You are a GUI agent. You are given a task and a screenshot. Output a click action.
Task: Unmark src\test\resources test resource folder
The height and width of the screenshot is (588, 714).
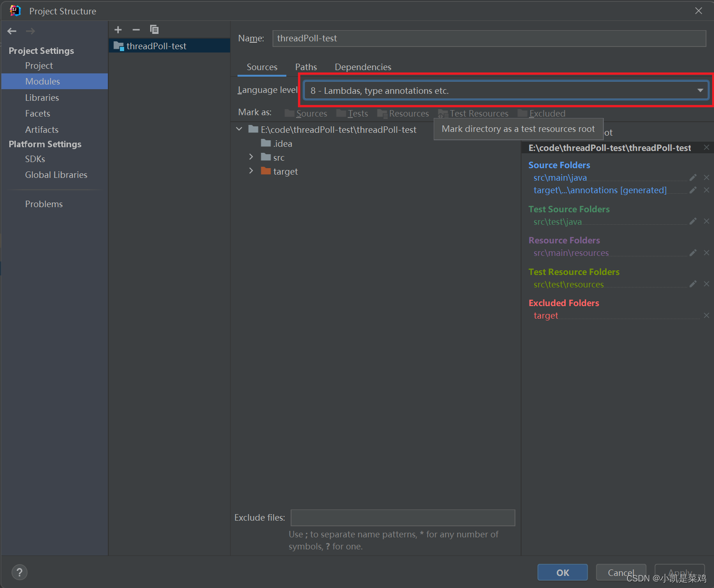[x=707, y=284]
